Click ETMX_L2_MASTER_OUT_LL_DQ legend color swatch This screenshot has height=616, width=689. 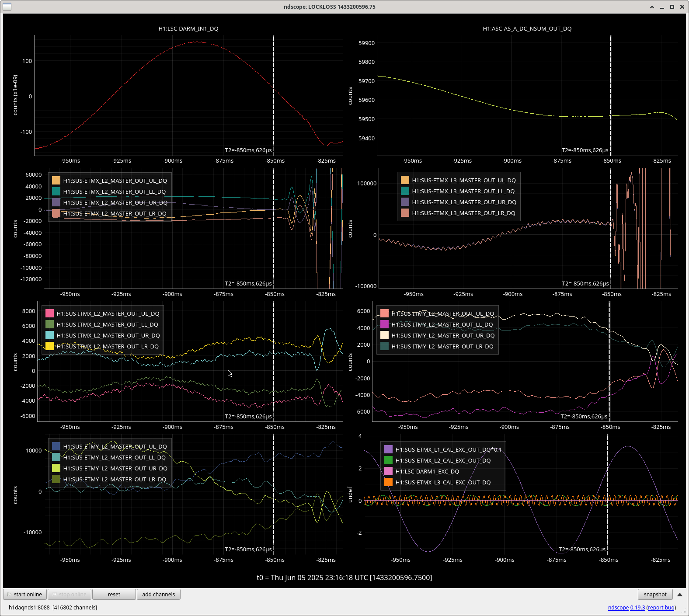[56, 191]
